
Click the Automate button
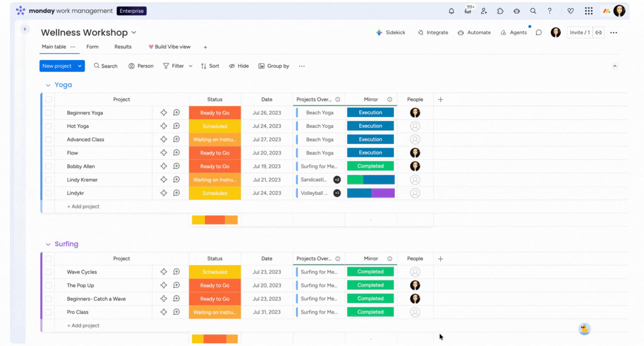[x=475, y=33]
